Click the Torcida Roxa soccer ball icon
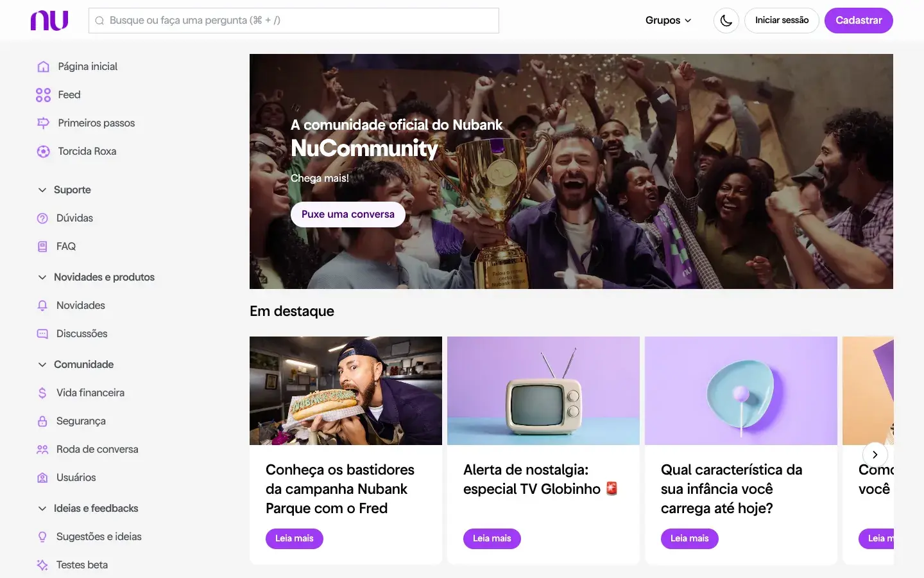924x578 pixels. click(x=43, y=152)
